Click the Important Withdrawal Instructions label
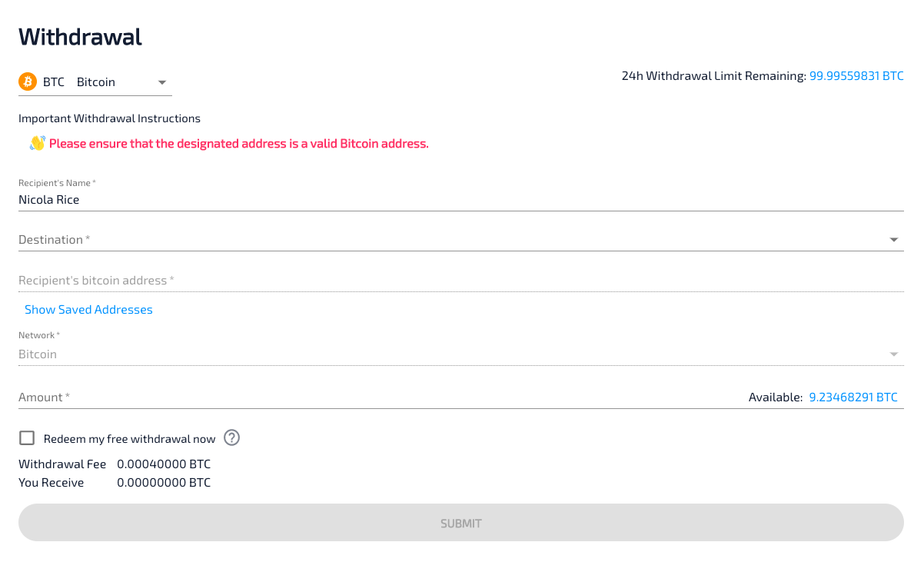Image resolution: width=924 pixels, height=562 pixels. click(109, 118)
